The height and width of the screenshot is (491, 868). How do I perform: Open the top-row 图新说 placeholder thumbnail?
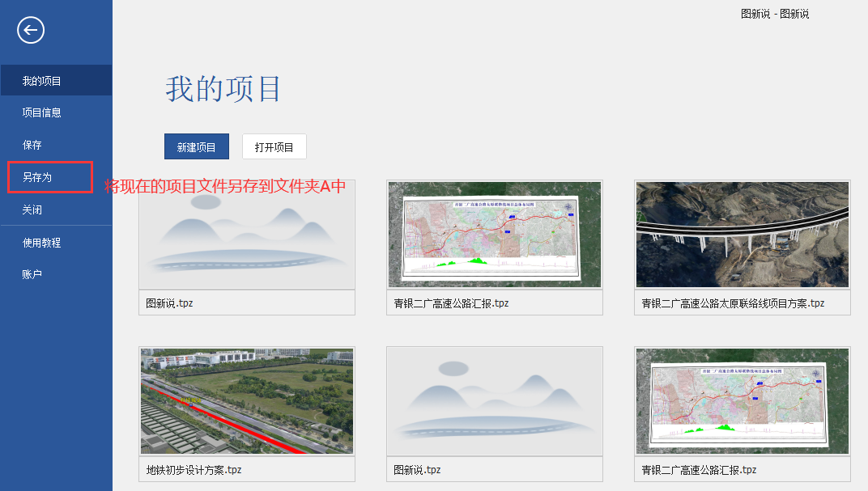246,235
